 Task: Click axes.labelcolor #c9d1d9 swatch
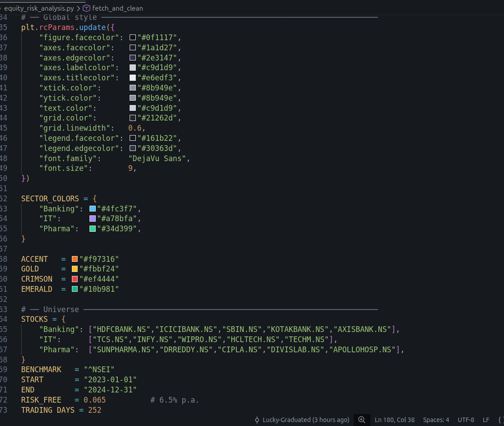point(132,68)
